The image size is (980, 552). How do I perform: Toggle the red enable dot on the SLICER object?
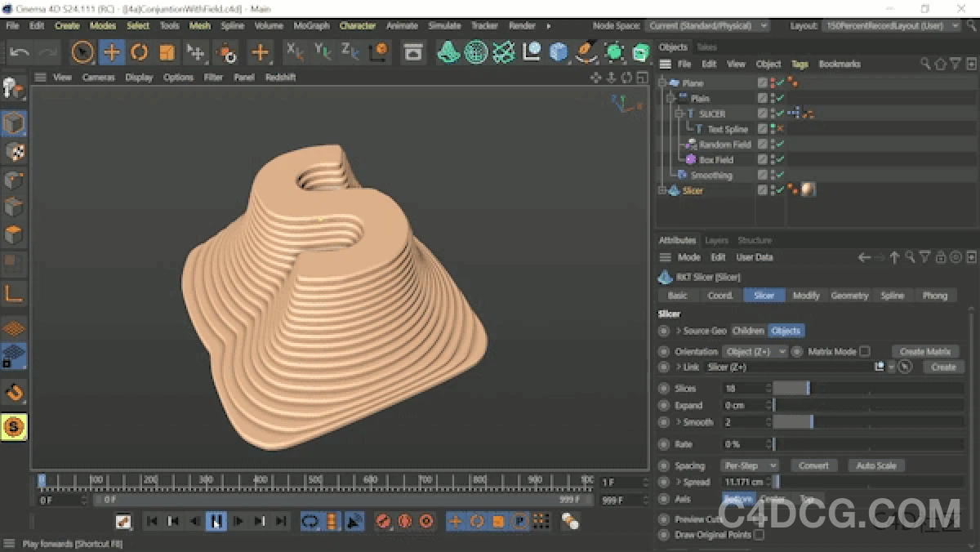[x=771, y=111]
